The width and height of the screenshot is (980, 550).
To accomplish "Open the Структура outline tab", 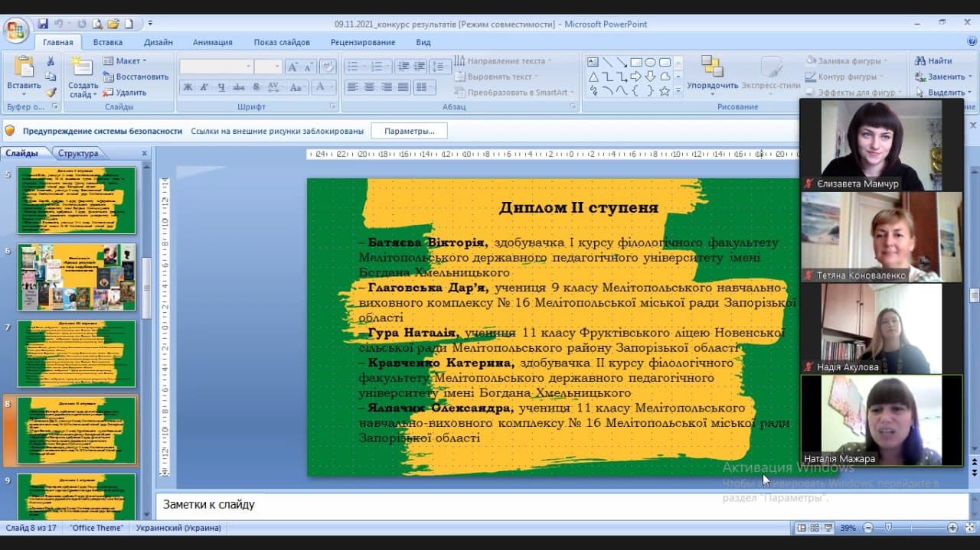I will (x=78, y=153).
